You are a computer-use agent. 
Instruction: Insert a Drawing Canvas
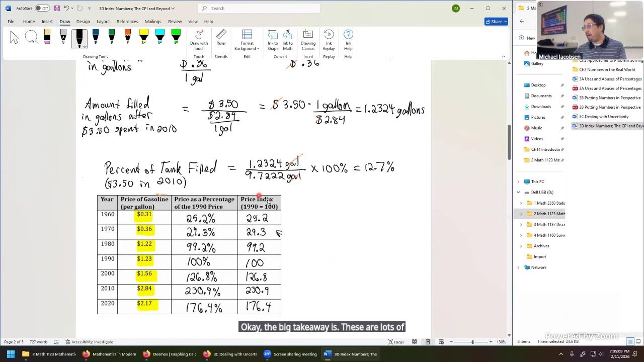click(308, 40)
